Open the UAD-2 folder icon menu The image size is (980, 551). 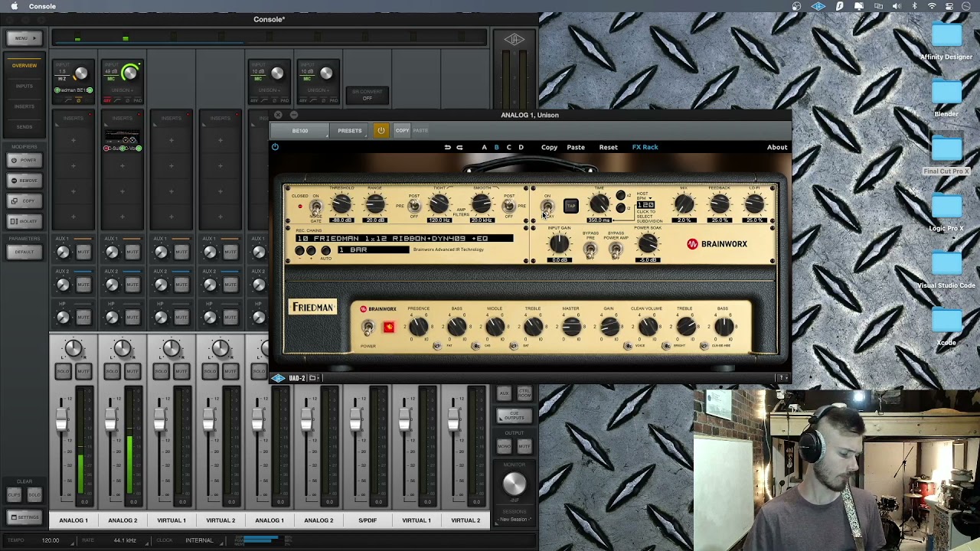point(312,378)
